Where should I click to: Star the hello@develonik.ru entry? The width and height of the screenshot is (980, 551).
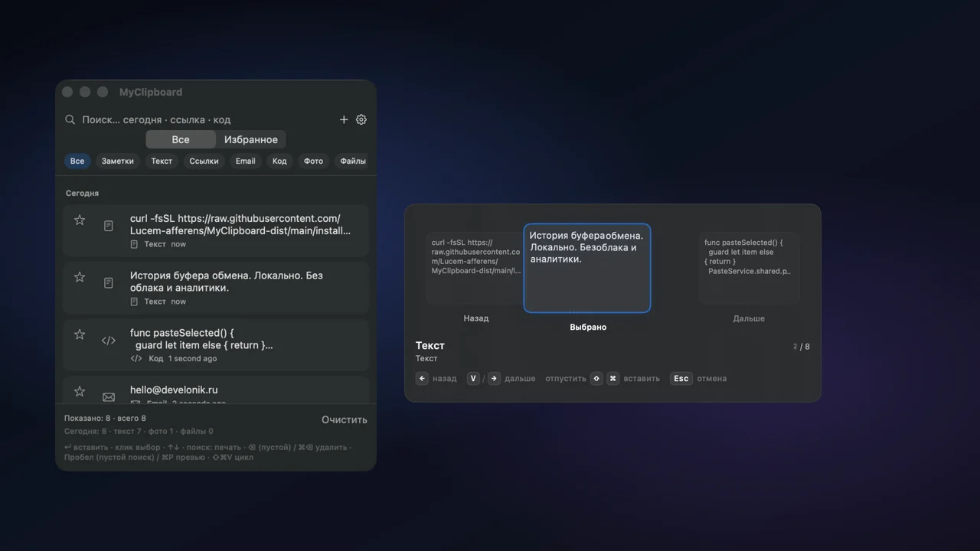pos(80,391)
